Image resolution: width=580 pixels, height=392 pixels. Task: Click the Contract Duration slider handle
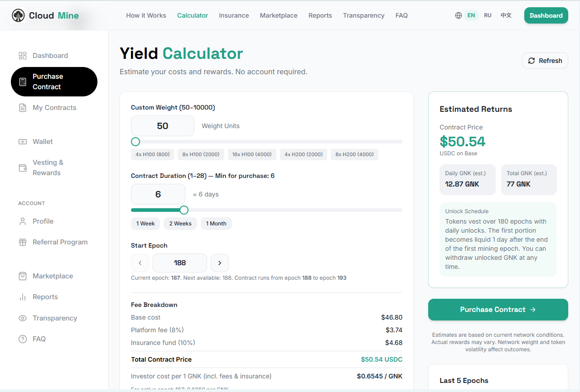(x=184, y=210)
